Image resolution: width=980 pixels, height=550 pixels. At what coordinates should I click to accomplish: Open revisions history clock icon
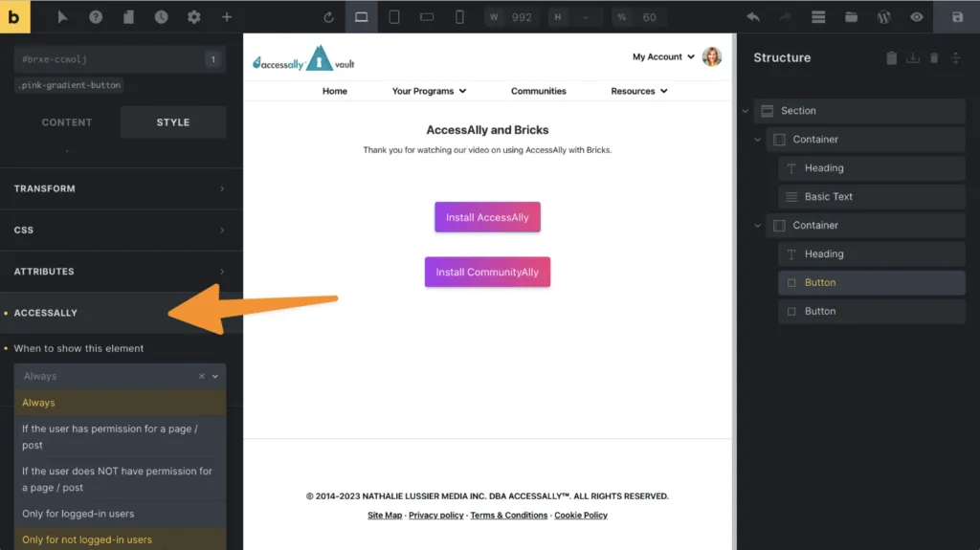(161, 17)
